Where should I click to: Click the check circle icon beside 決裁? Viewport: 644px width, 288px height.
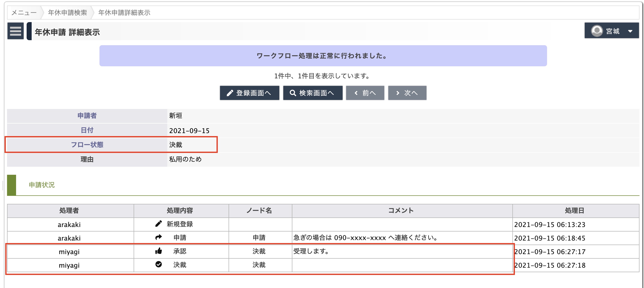point(158,264)
